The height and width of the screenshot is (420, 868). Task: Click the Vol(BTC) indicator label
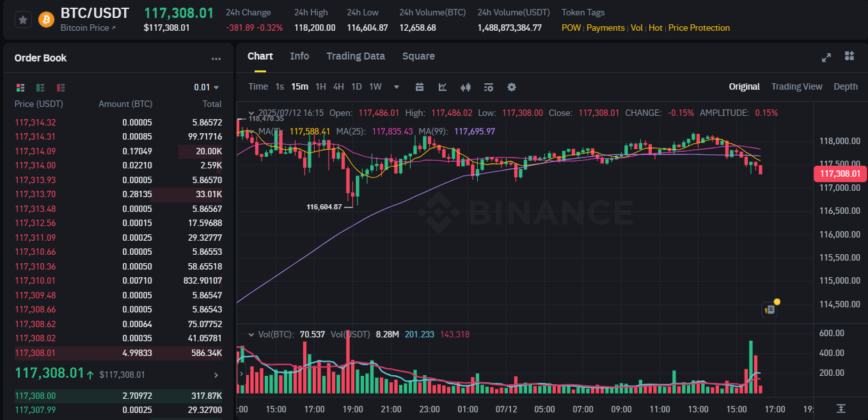(x=276, y=334)
